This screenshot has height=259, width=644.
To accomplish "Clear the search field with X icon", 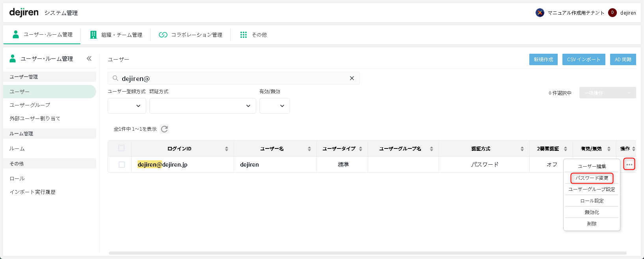I will click(352, 78).
